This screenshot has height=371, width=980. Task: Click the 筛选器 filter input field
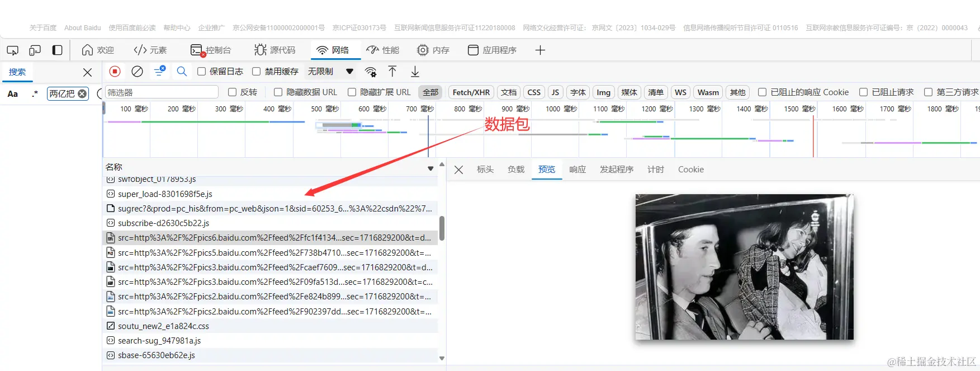162,92
